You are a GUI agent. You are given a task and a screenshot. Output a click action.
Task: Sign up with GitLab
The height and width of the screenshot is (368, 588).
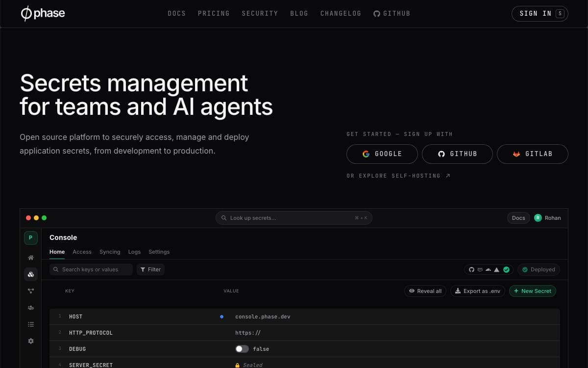(x=533, y=154)
